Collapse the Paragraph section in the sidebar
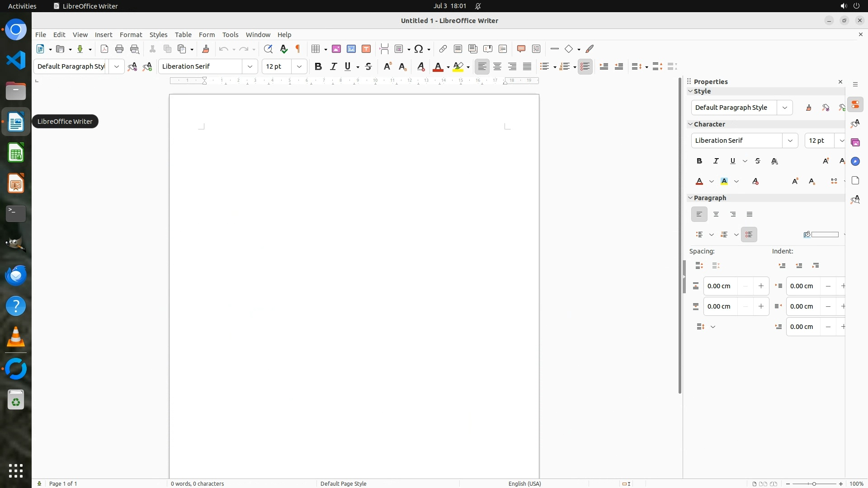The height and width of the screenshot is (488, 868). 690,198
